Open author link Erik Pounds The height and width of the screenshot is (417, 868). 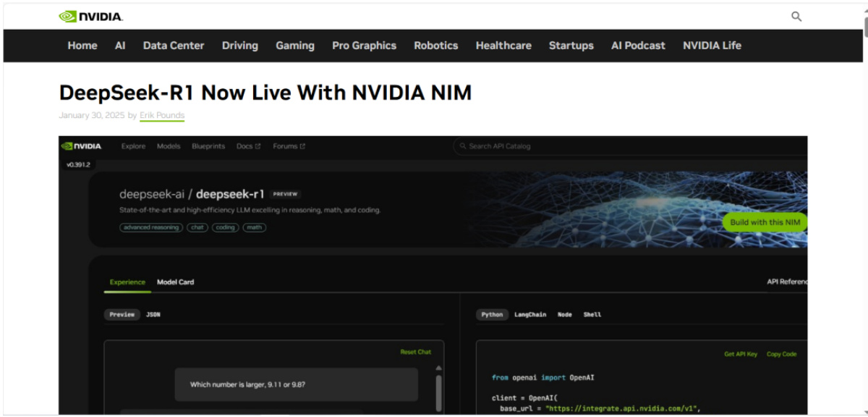point(162,115)
